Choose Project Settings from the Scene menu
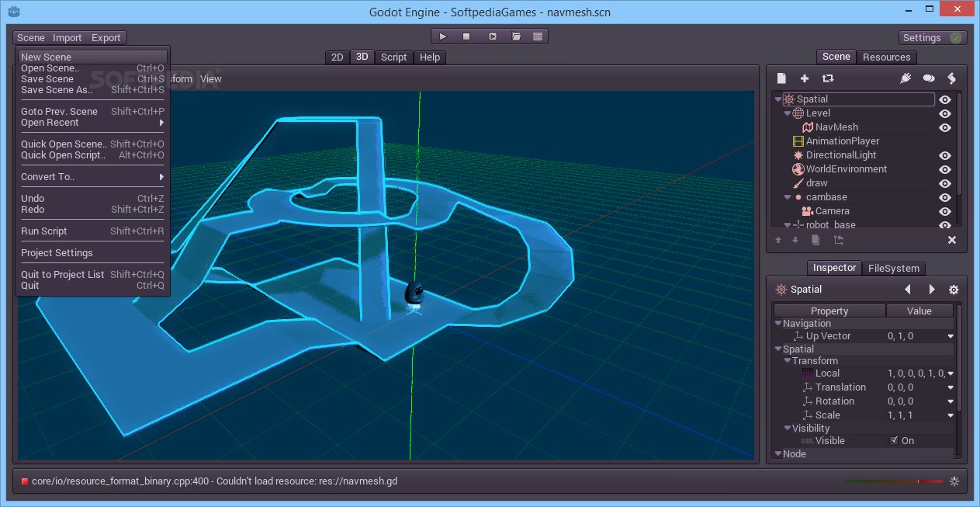This screenshot has width=980, height=507. 57,253
